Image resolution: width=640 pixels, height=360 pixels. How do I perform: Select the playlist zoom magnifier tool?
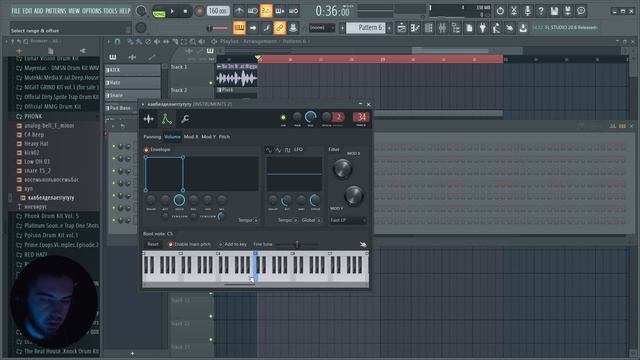tap(193, 41)
